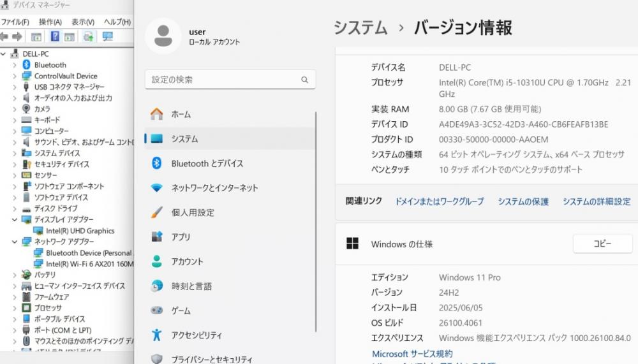Image resolution: width=638 pixels, height=364 pixels.
Task: Open 時刻と言語 settings
Action: [x=230, y=286]
